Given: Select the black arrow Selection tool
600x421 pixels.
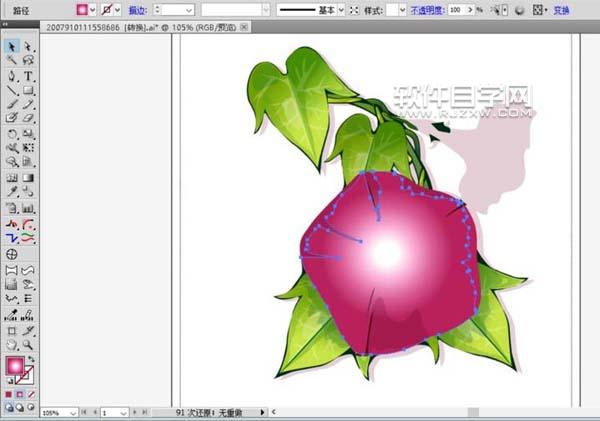Looking at the screenshot, I should click(x=11, y=47).
